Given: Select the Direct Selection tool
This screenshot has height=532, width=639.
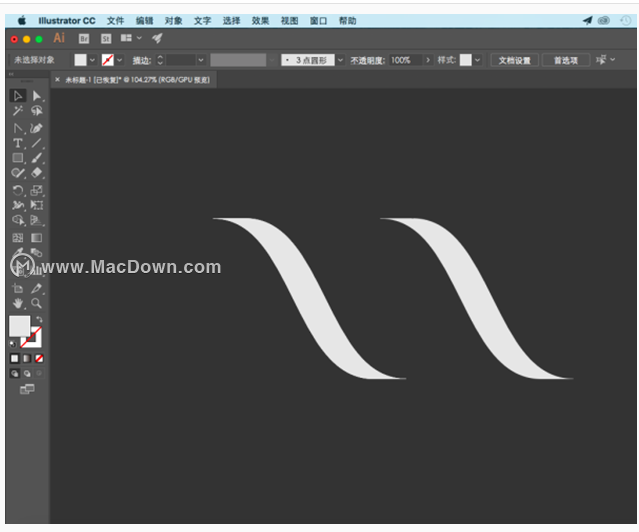Looking at the screenshot, I should 37,96.
